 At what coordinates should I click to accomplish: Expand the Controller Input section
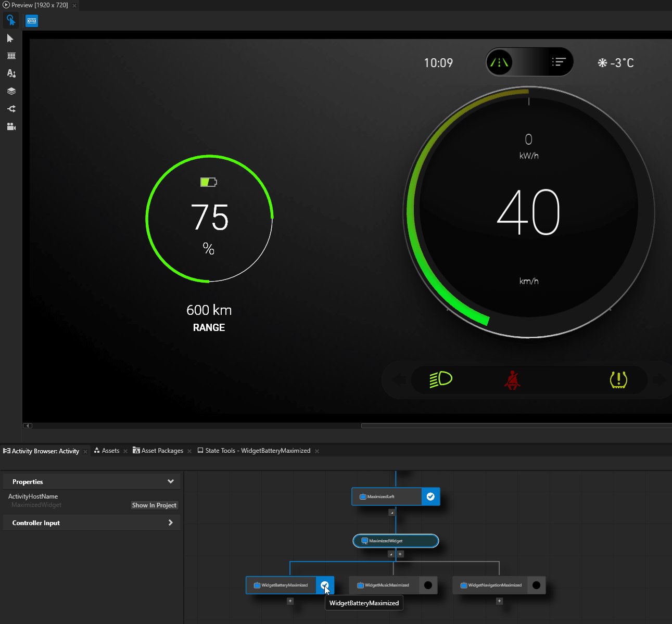(x=170, y=523)
